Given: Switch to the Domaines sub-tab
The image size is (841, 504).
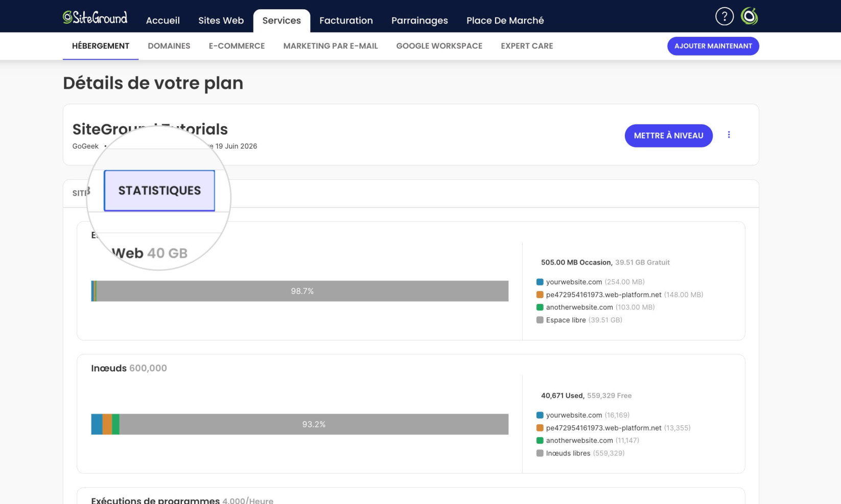Looking at the screenshot, I should [x=169, y=46].
